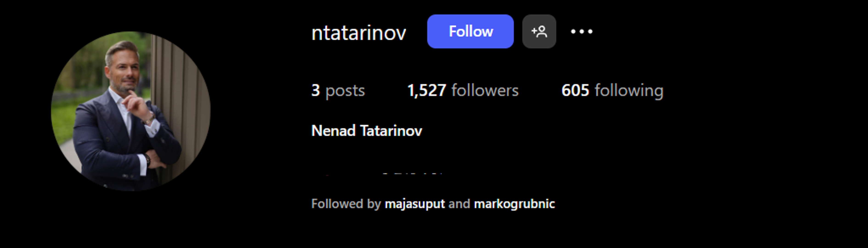Click the blue Follow button

click(470, 31)
